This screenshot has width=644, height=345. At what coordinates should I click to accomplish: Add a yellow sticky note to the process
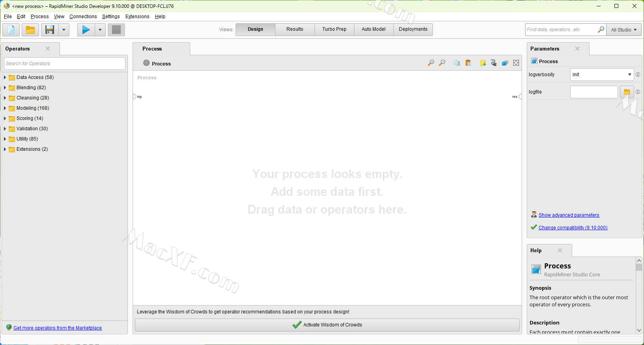[483, 63]
